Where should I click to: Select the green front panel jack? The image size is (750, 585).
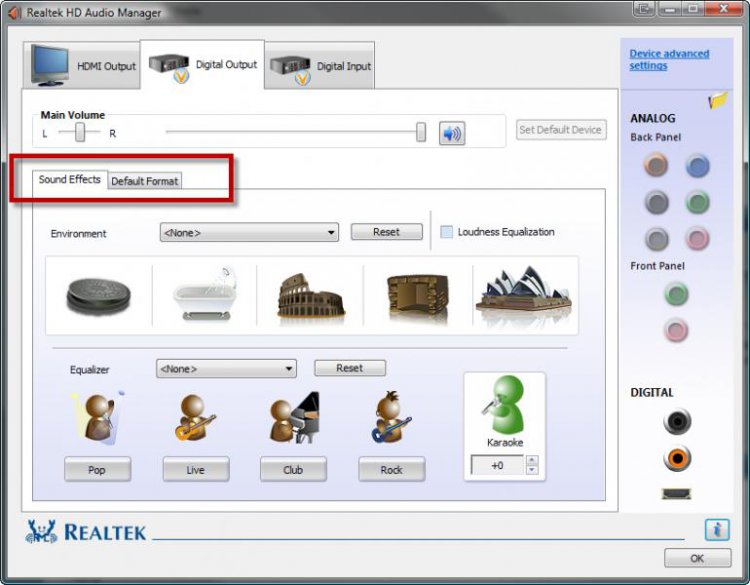pos(676,294)
